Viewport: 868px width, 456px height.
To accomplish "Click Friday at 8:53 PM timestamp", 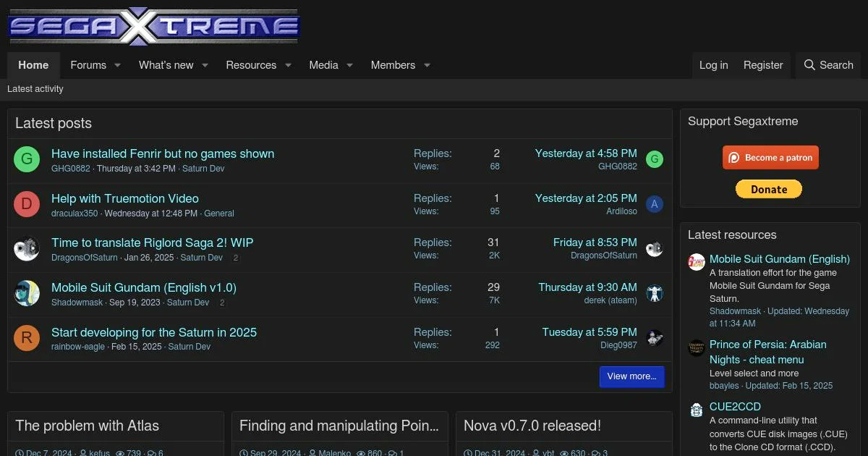I will tap(595, 242).
